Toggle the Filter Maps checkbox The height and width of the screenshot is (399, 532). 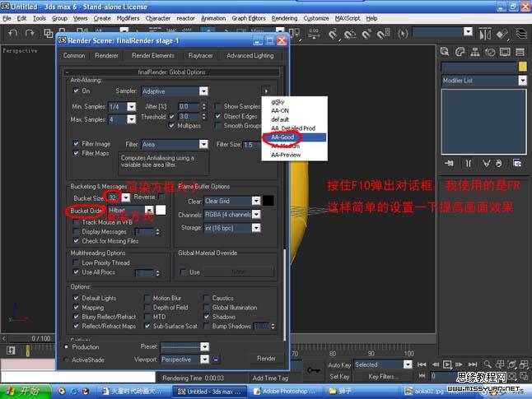tap(76, 153)
